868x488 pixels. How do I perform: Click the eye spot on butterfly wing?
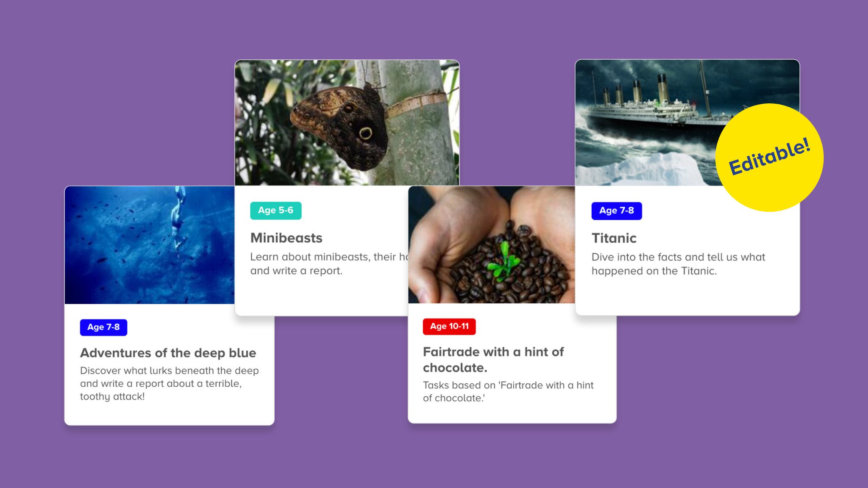tap(365, 133)
